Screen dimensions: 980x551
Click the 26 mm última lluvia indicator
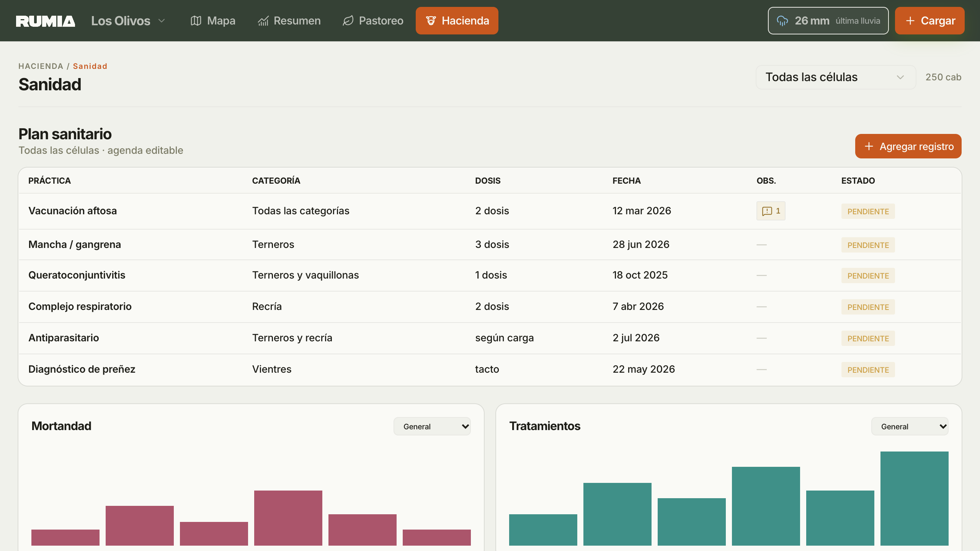828,21
